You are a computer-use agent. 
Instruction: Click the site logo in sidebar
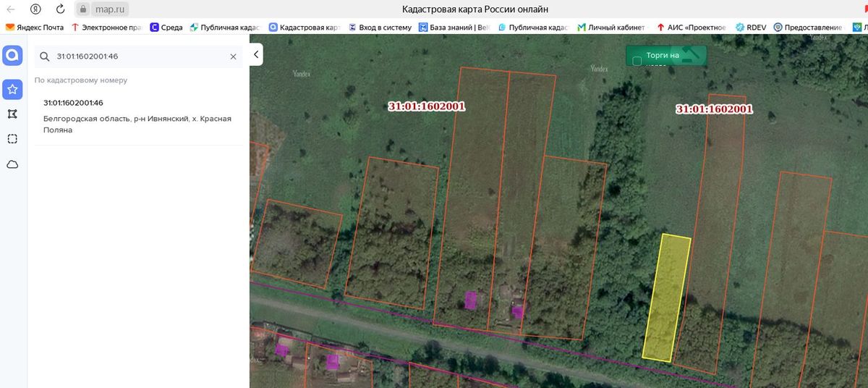(12, 56)
